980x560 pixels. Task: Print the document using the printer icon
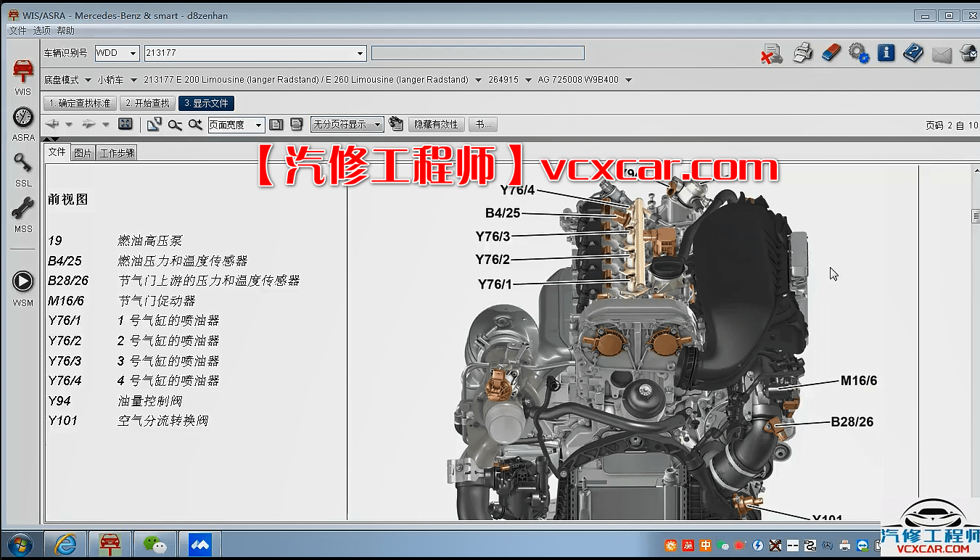click(x=803, y=53)
